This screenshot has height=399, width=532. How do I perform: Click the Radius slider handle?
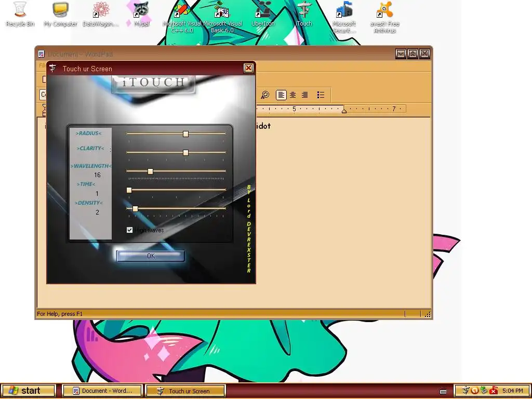coord(185,134)
